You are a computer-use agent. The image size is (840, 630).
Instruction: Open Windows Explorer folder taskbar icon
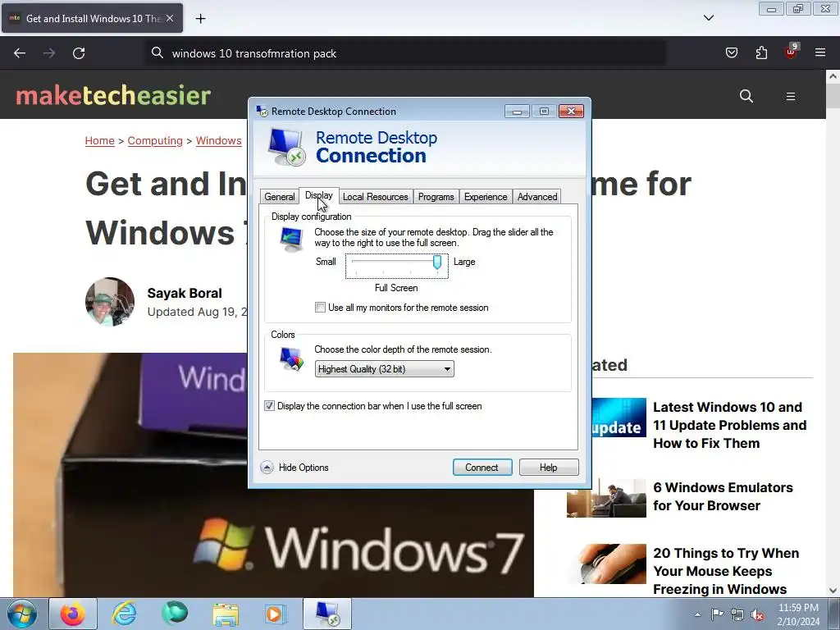pyautogui.click(x=226, y=614)
